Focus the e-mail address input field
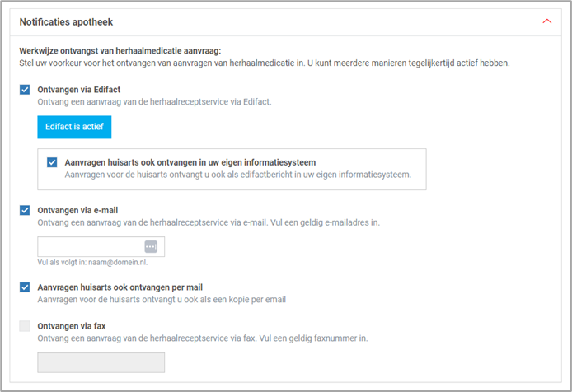Viewport: 572px width, 392px height. [x=89, y=246]
